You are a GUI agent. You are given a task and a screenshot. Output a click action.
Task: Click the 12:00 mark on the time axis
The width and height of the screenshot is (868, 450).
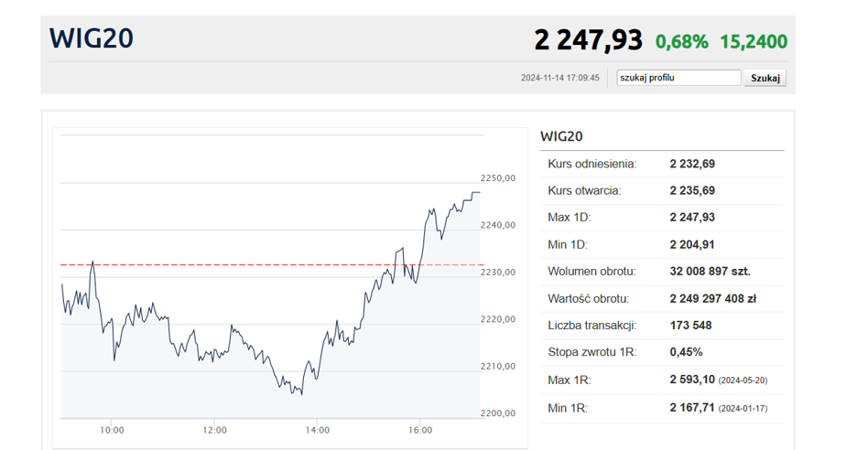[x=214, y=429]
